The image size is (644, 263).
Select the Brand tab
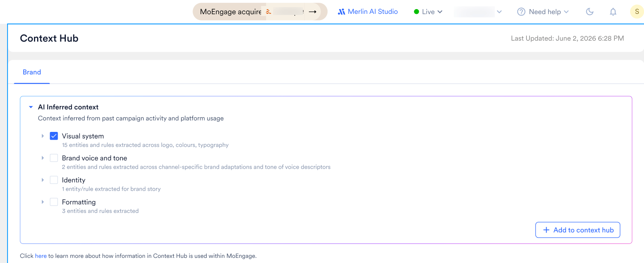(32, 72)
